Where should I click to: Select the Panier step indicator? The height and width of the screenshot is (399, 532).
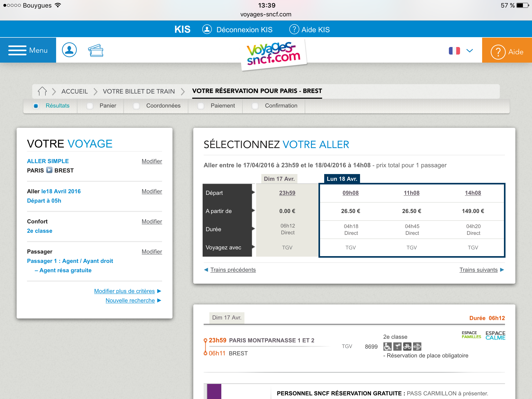(90, 106)
